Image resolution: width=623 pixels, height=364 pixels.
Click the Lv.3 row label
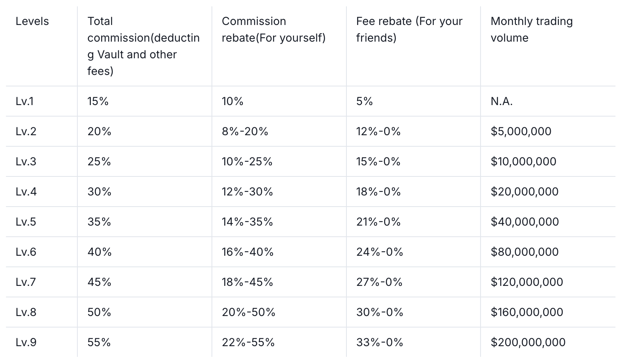pyautogui.click(x=26, y=162)
